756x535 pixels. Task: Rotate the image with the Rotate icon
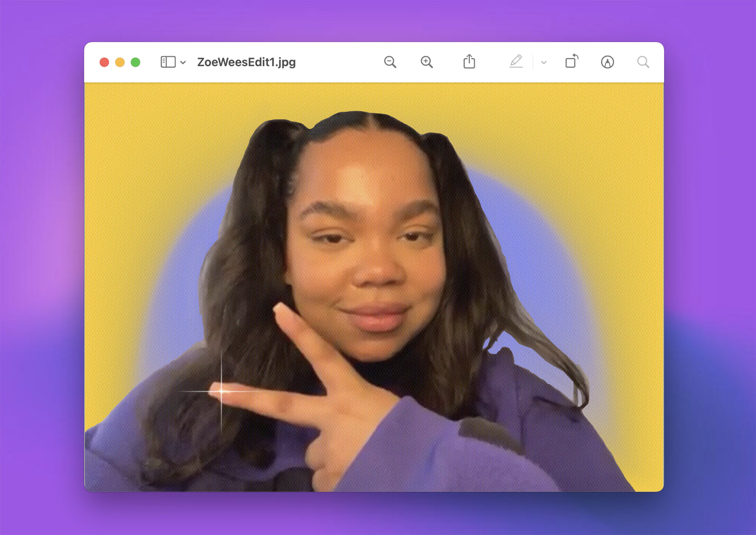click(571, 61)
